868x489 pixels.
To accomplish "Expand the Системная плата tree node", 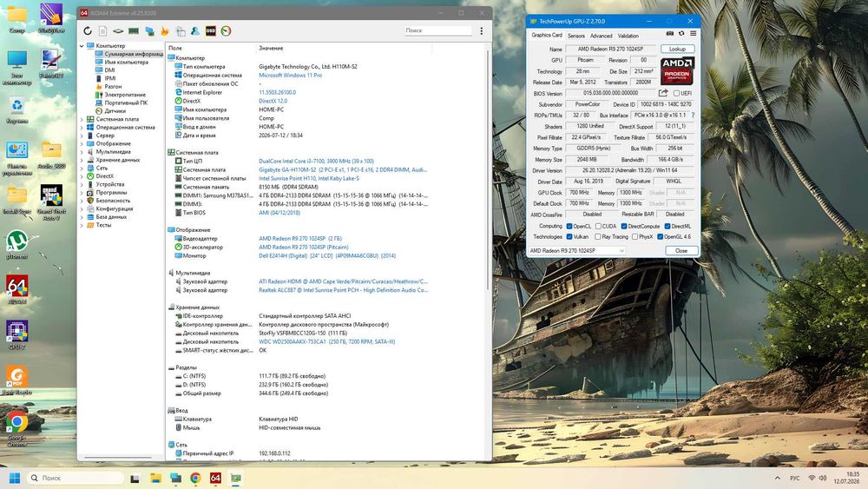I will (x=82, y=119).
